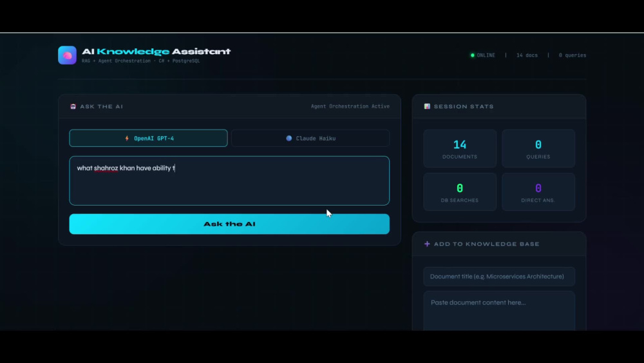Click the pink brain app logo icon
Image resolution: width=644 pixels, height=363 pixels.
pos(67,55)
